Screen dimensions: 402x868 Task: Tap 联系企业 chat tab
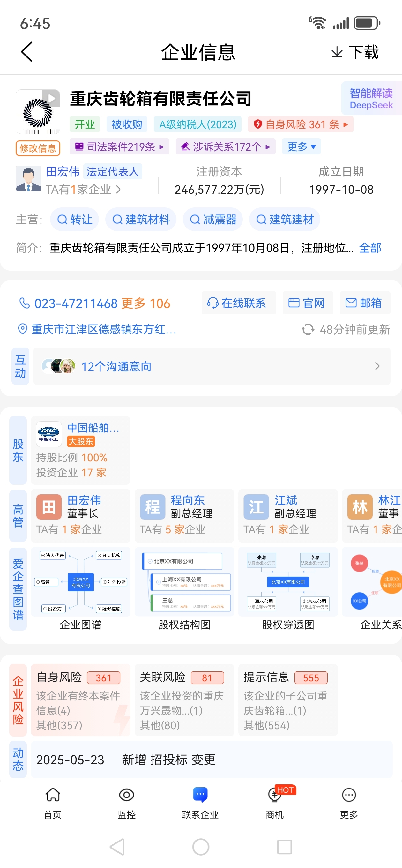coord(200,803)
